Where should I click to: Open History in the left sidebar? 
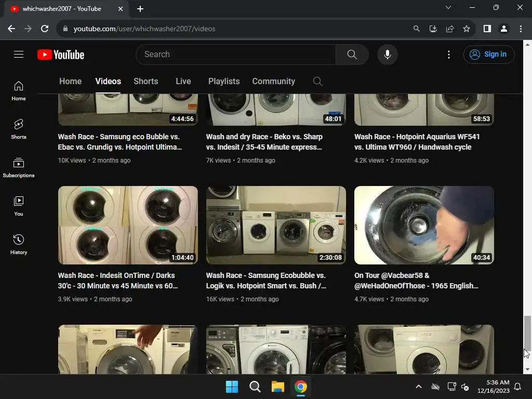point(19,244)
